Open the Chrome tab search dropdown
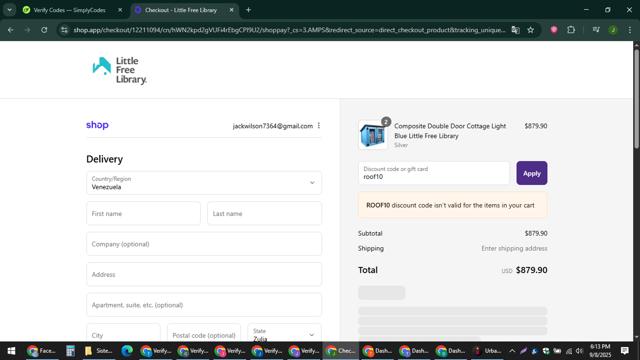This screenshot has height=360, width=640. pyautogui.click(x=9, y=10)
